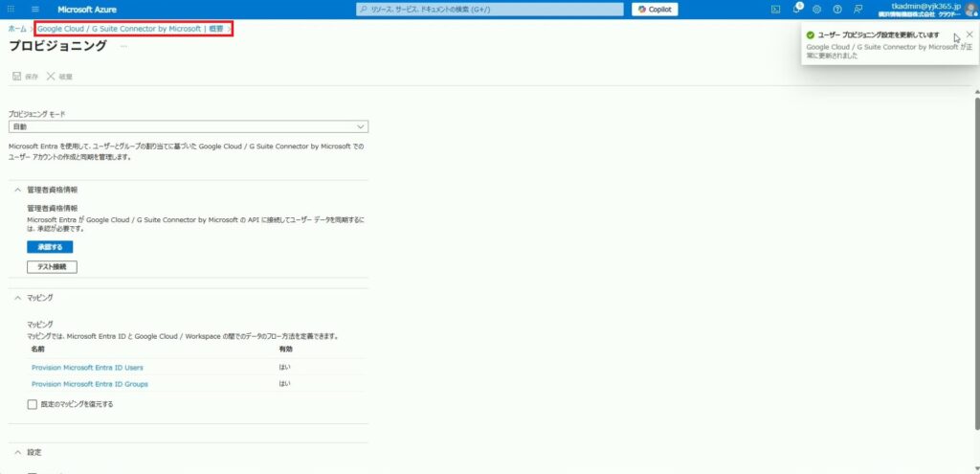
Task: Open the app launcher waffle icon
Action: (x=11, y=9)
